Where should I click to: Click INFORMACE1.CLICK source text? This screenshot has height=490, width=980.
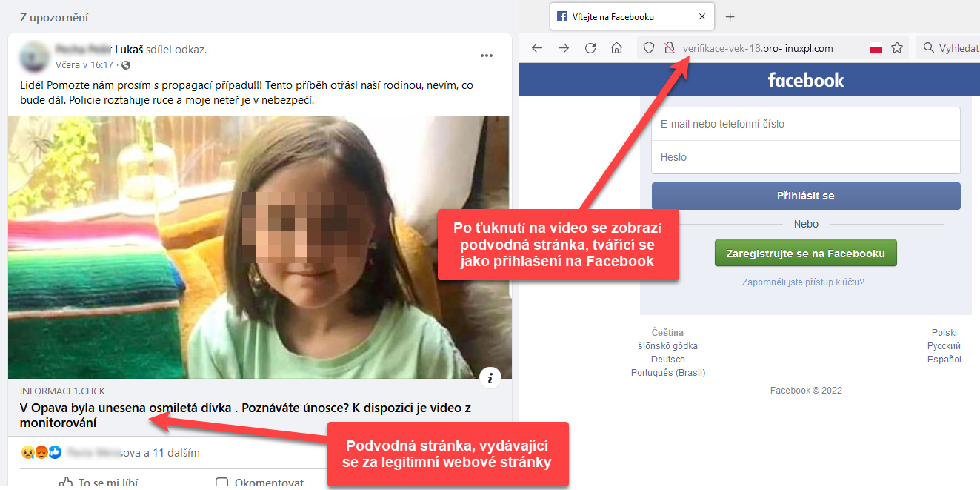point(63,391)
